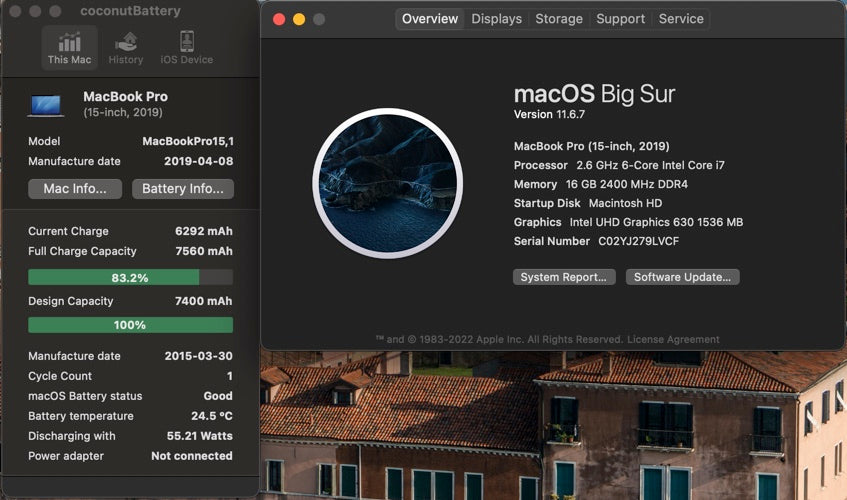847x500 pixels.
Task: Click the Current Charge label
Action: coord(68,231)
